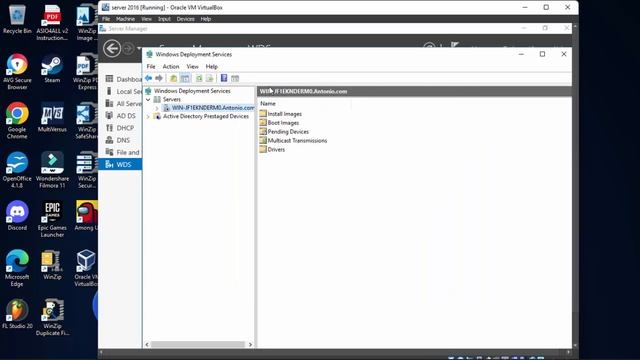The width and height of the screenshot is (640, 360).
Task: Click the Export list toolbar icon
Action: [209, 78]
